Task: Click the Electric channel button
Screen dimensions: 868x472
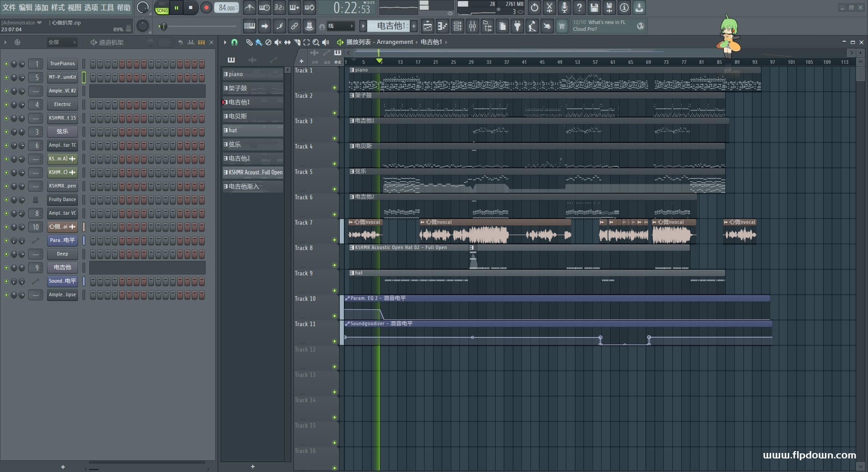Action: coord(63,105)
